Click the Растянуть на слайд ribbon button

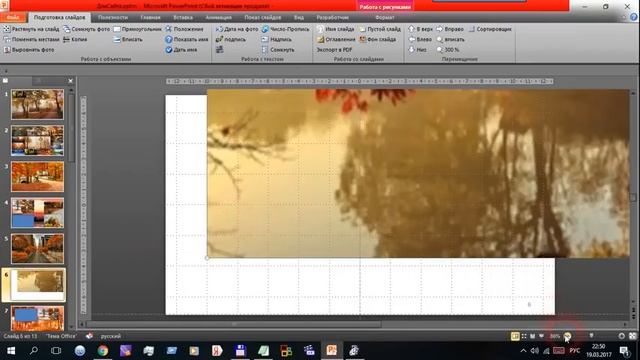coord(31,29)
